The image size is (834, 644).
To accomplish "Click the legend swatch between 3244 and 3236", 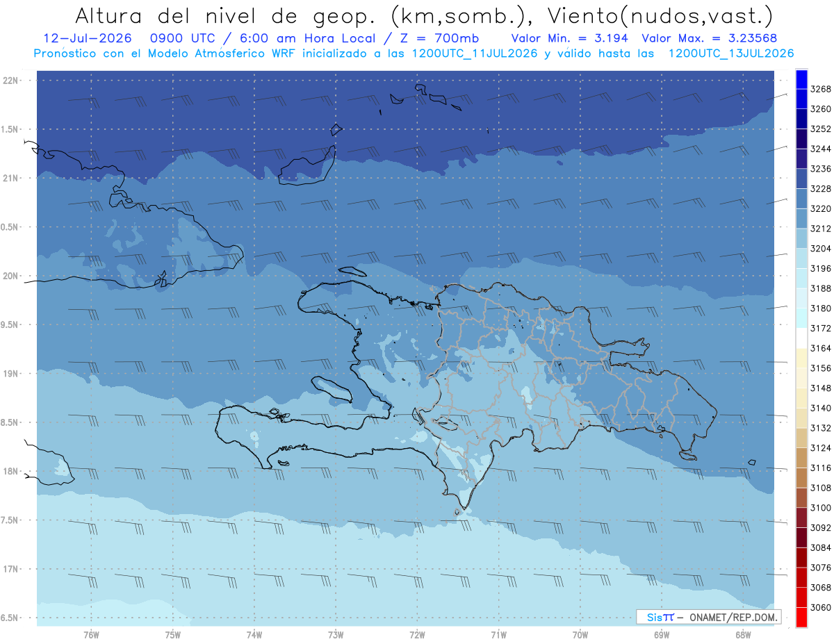I will (801, 159).
